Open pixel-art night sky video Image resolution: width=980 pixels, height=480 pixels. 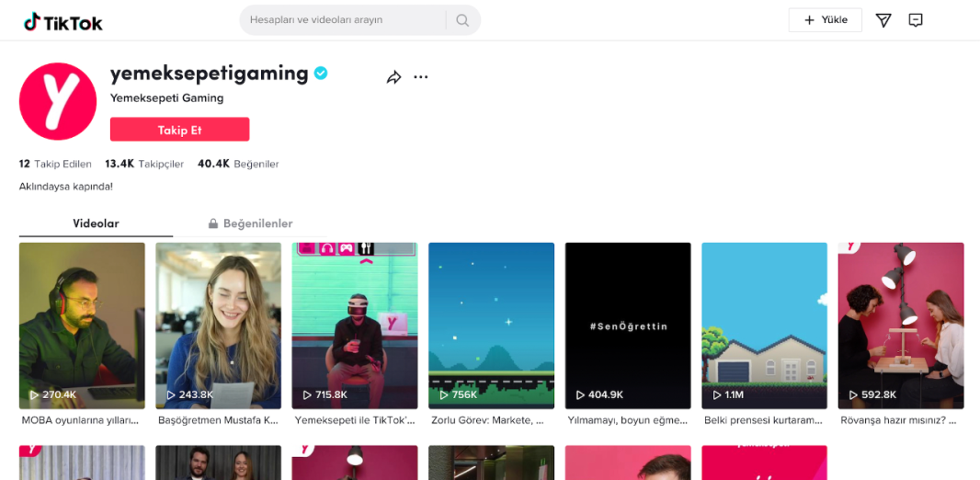tap(491, 326)
